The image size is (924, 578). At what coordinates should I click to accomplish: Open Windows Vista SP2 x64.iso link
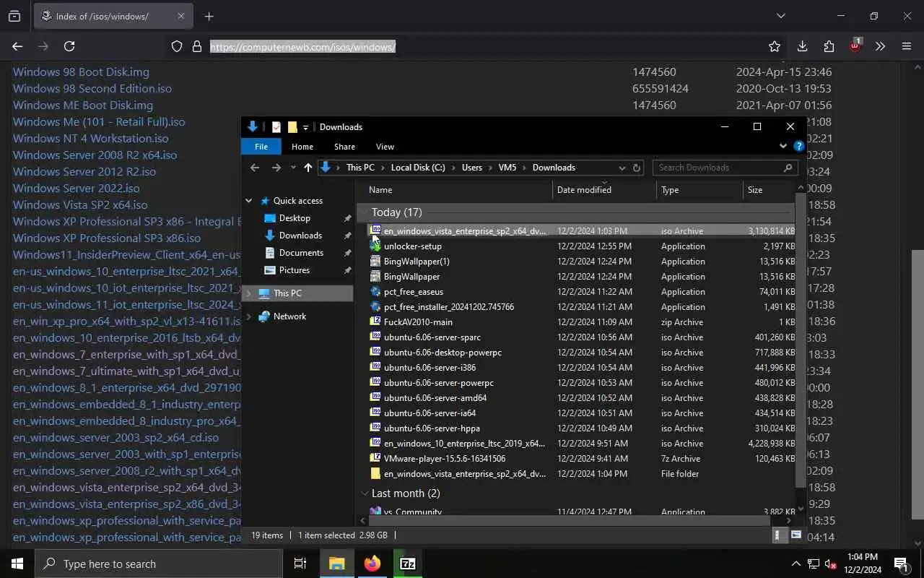(x=80, y=205)
